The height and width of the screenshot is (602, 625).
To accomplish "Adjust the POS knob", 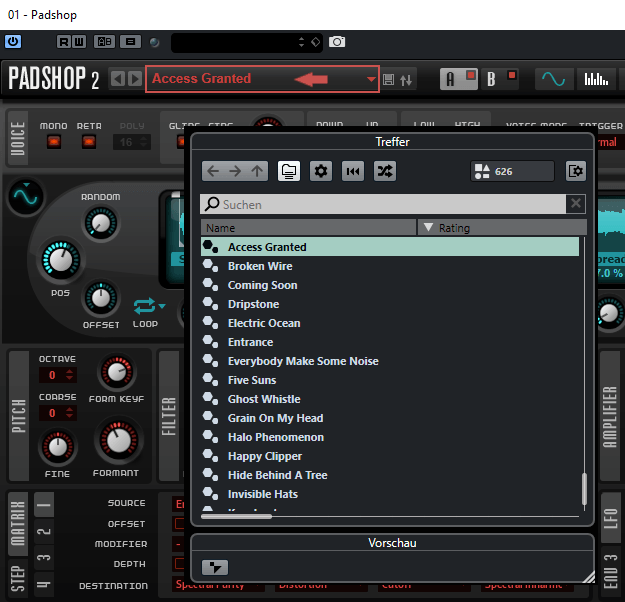I will point(61,260).
